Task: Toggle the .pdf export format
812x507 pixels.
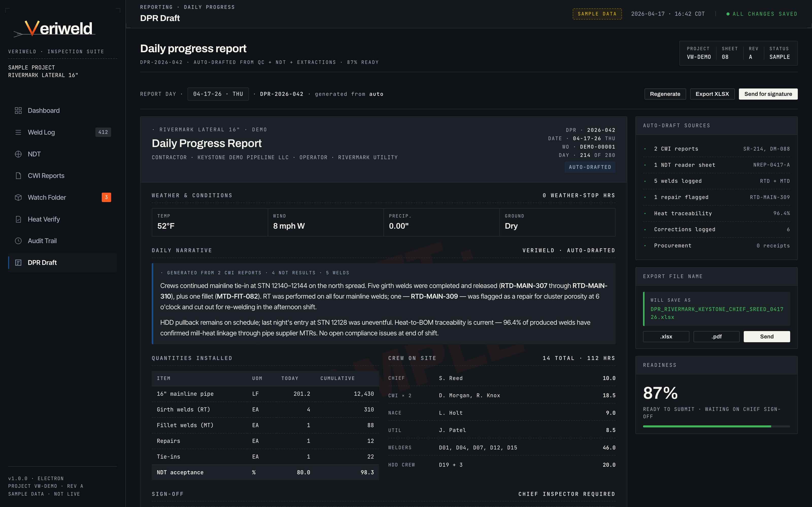Action: pyautogui.click(x=716, y=336)
